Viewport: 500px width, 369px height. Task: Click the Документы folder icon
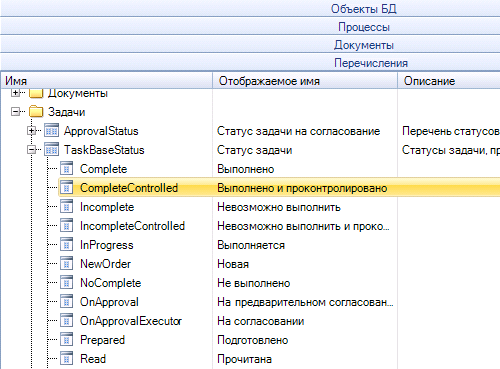pos(36,93)
